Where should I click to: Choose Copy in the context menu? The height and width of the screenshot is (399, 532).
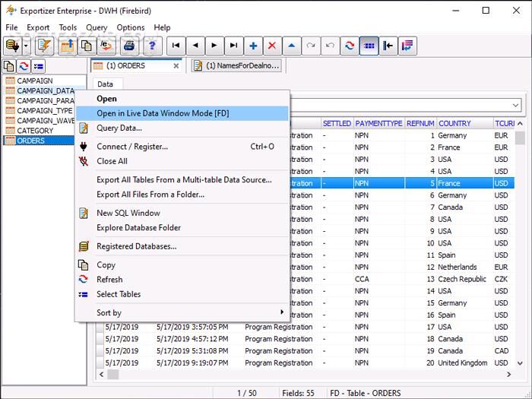(x=182, y=265)
